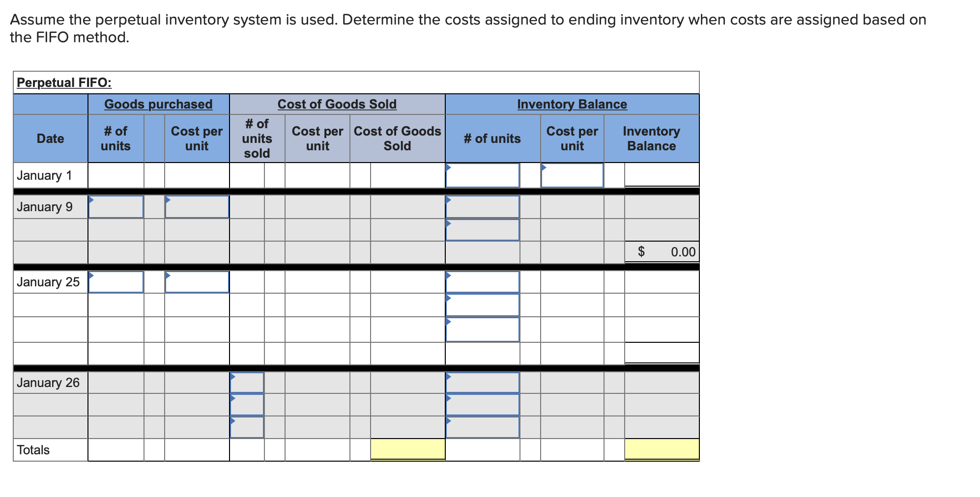Screen dimensions: 980x497
Task: Click January 25 inventory balance first cell
Action: (662, 282)
